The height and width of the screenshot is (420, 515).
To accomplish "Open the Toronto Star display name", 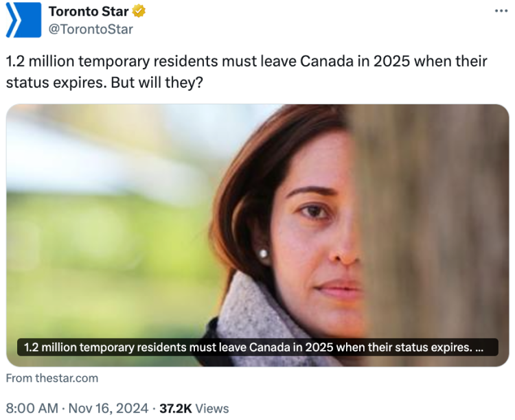I will point(89,12).
